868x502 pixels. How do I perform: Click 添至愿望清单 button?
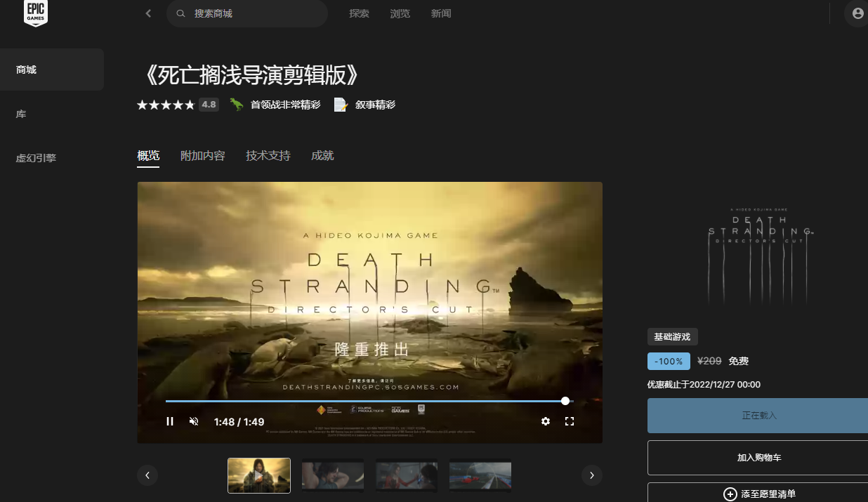tap(758, 493)
